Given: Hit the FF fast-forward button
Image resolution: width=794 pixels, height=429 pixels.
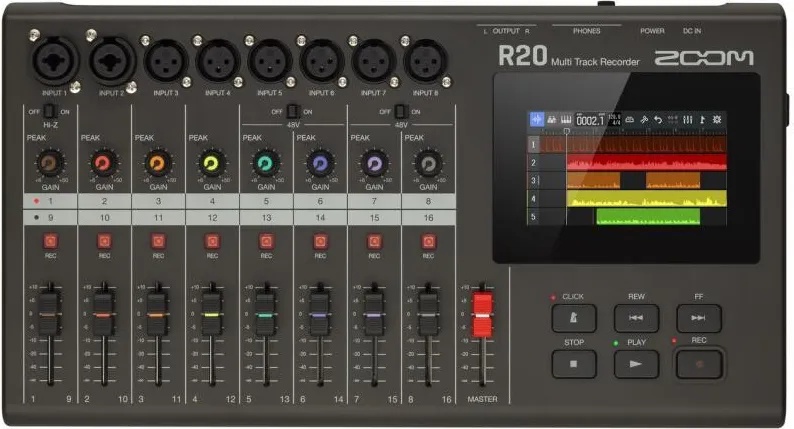Looking at the screenshot, I should click(699, 318).
